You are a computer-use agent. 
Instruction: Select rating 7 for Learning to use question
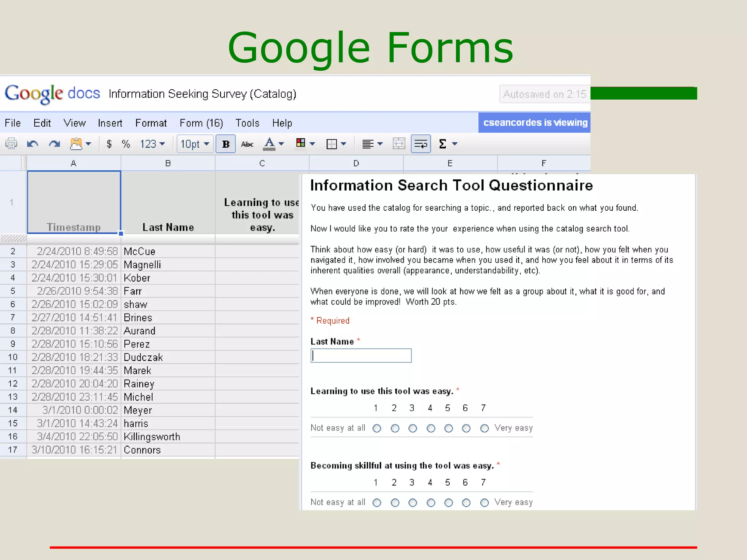click(484, 428)
